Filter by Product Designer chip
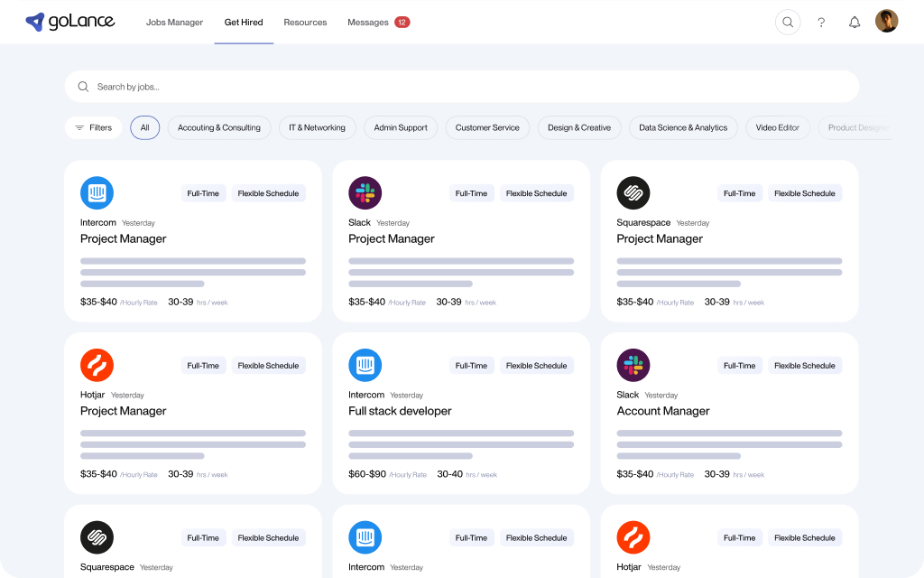This screenshot has height=578, width=924. [x=856, y=127]
